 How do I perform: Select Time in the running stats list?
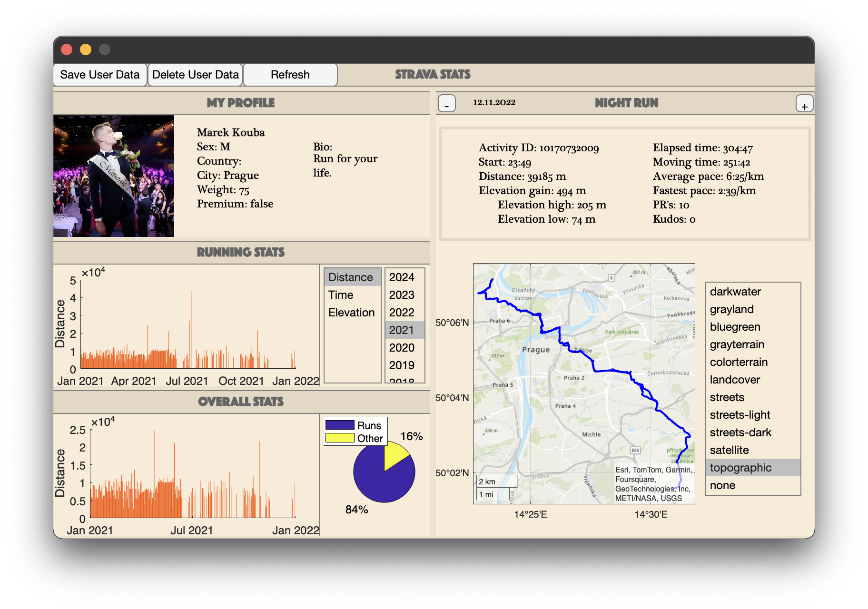[x=341, y=295]
